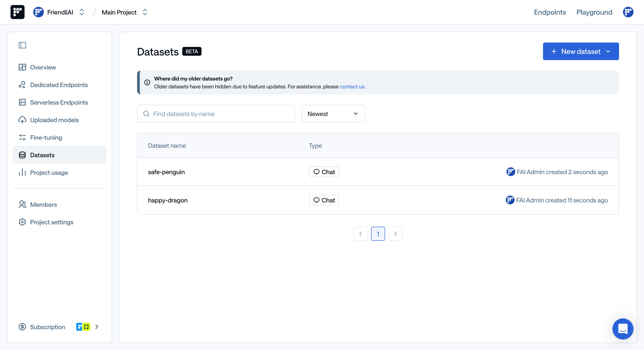Open the Dedicated Endpoints section

(59, 85)
